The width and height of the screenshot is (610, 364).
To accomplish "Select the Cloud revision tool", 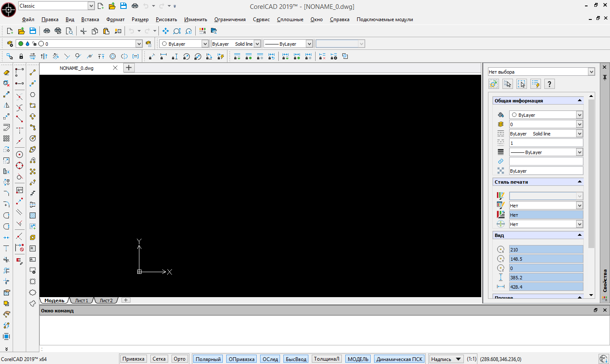I will tap(33, 292).
